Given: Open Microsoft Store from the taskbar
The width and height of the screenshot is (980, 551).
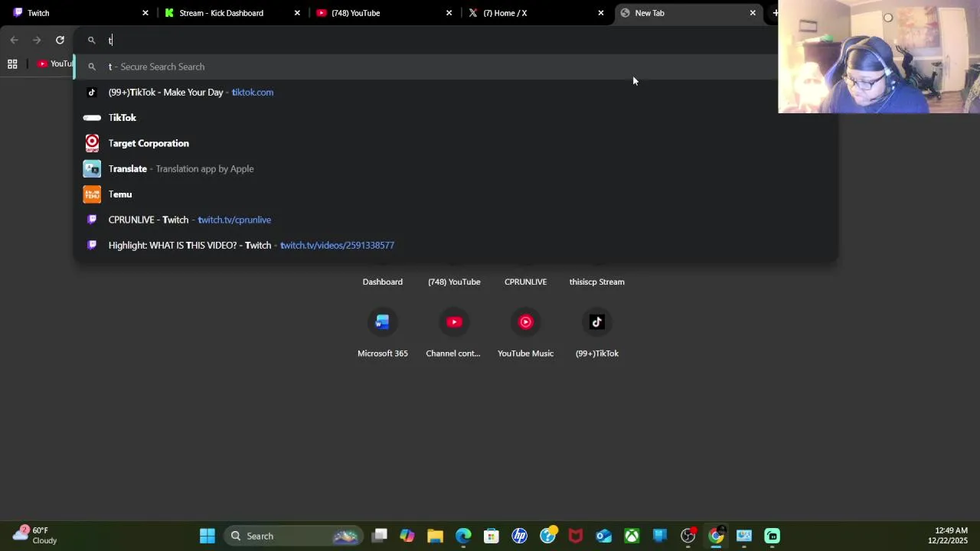Looking at the screenshot, I should 492,536.
